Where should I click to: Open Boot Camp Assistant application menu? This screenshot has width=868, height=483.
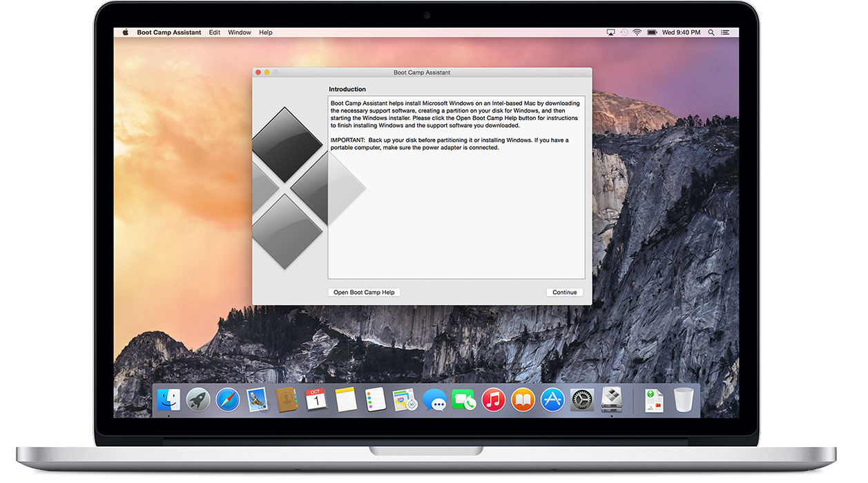(169, 32)
